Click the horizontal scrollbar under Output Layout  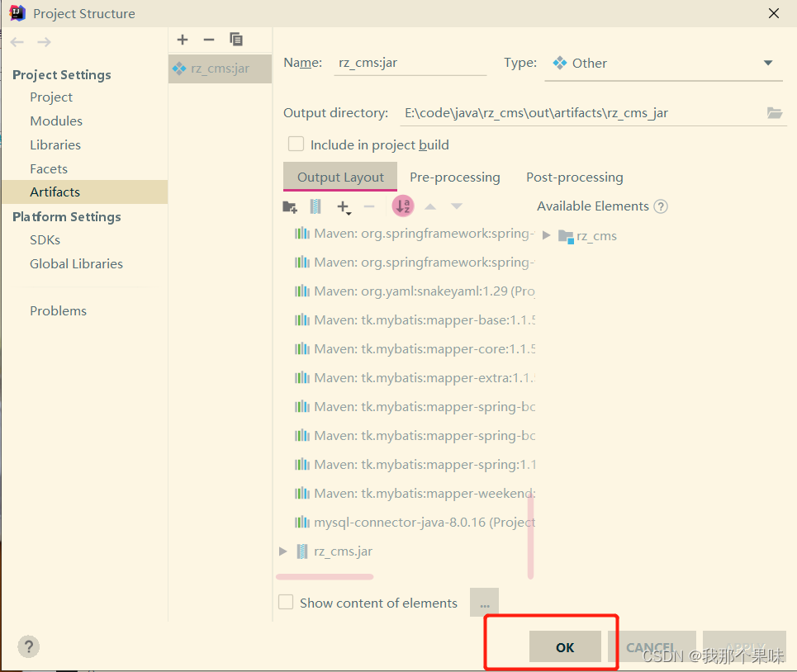click(x=325, y=576)
